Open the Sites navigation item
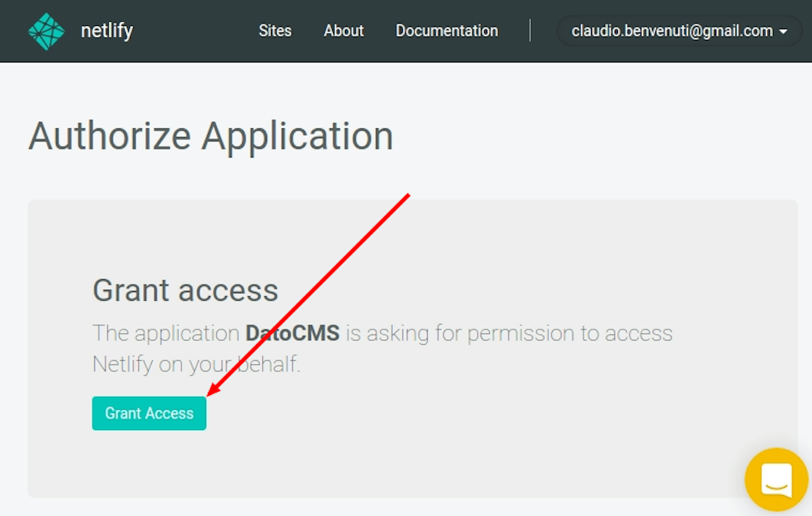The width and height of the screenshot is (812, 516). pyautogui.click(x=275, y=31)
